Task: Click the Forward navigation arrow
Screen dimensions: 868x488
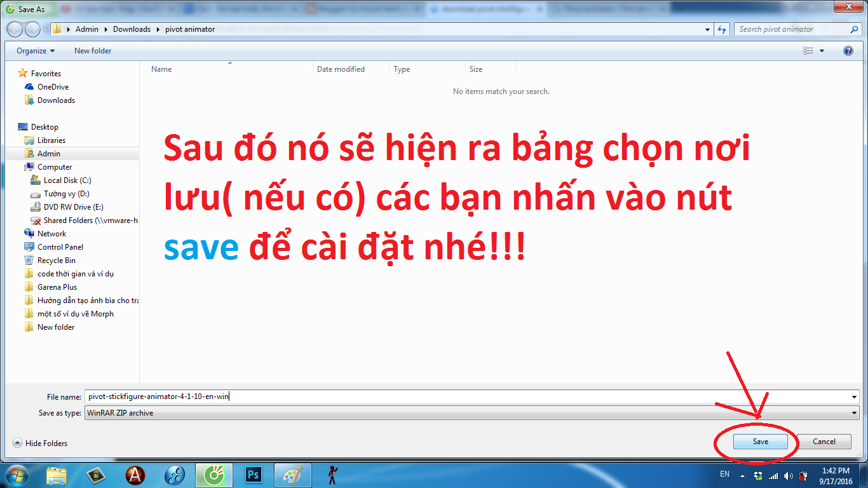Action: pos(32,29)
